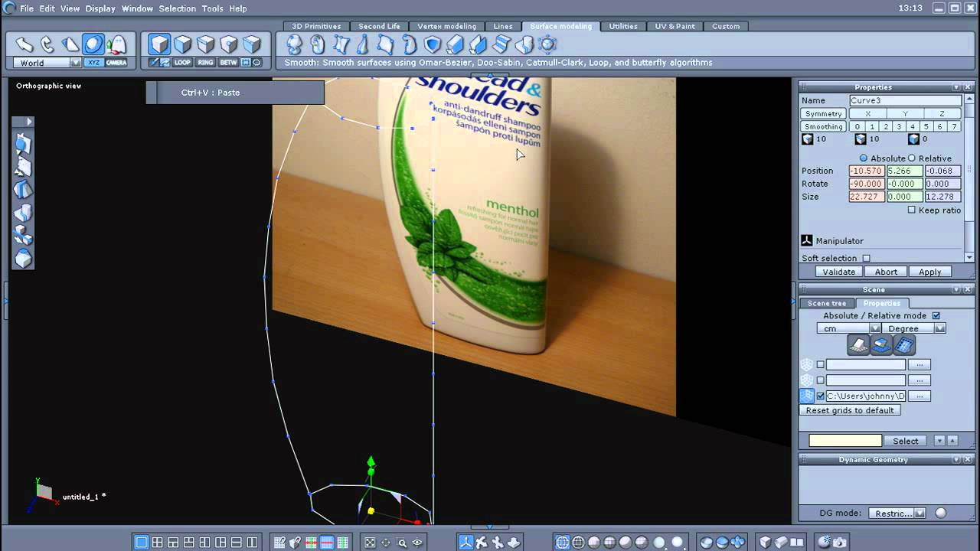This screenshot has width=980, height=551.
Task: Select the BETW selection option
Action: pos(228,63)
